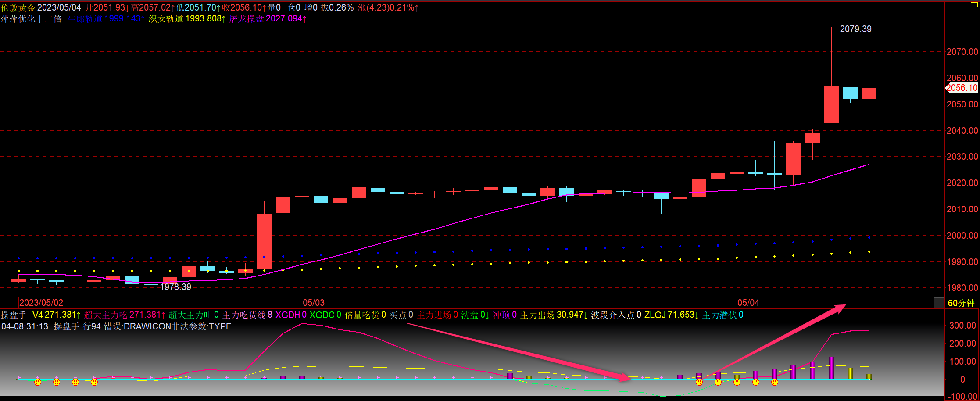Click the first smiley signal icon on the left
The image size is (980, 401).
pos(38,382)
